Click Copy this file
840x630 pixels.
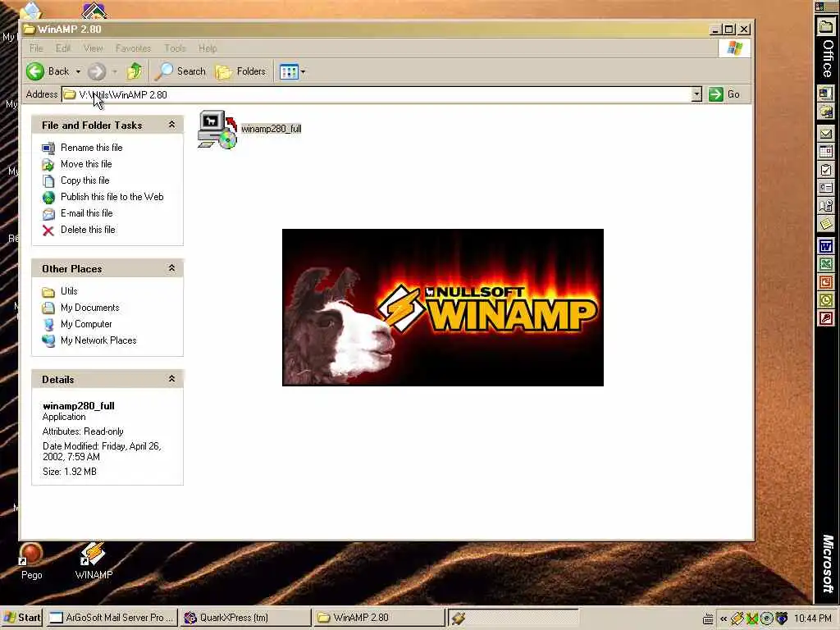click(x=85, y=180)
